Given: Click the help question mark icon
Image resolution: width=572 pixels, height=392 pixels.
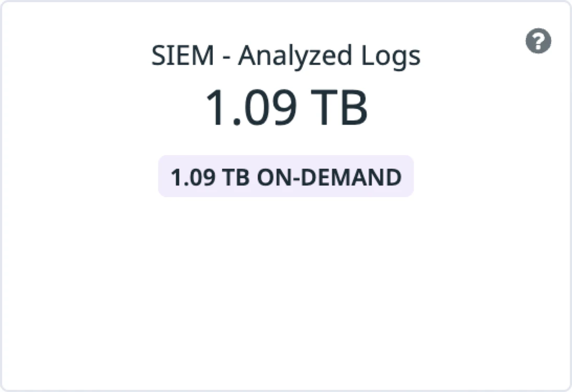Looking at the screenshot, I should (x=538, y=41).
